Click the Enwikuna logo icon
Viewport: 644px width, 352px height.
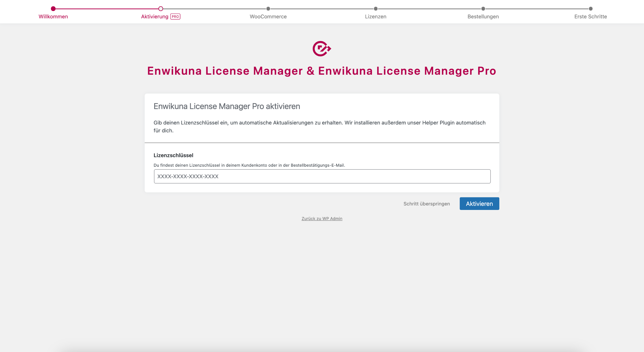(322, 49)
